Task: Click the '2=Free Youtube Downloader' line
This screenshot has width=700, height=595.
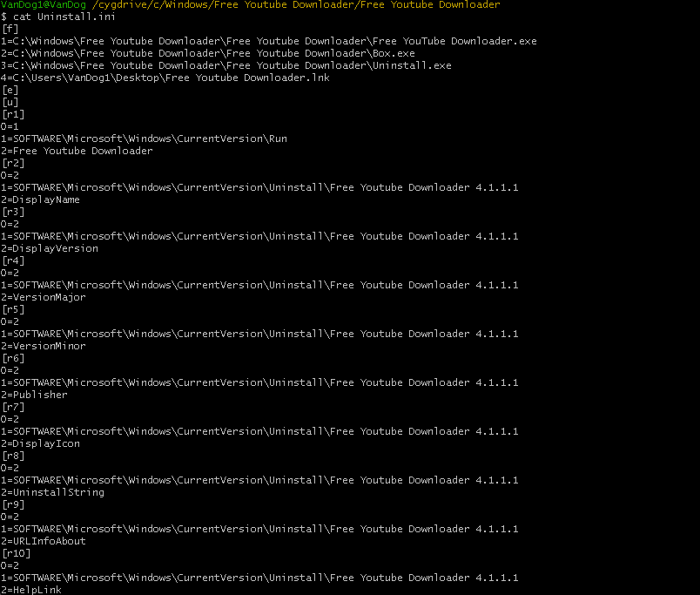Action: coord(77,151)
